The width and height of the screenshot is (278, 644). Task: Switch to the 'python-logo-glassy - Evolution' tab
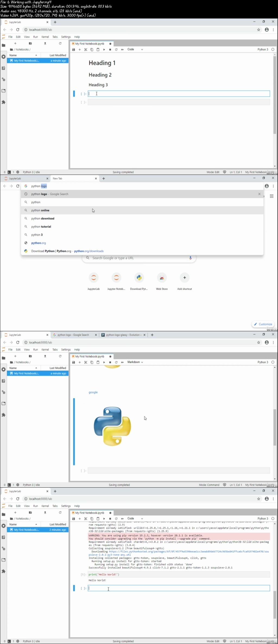[123, 335]
